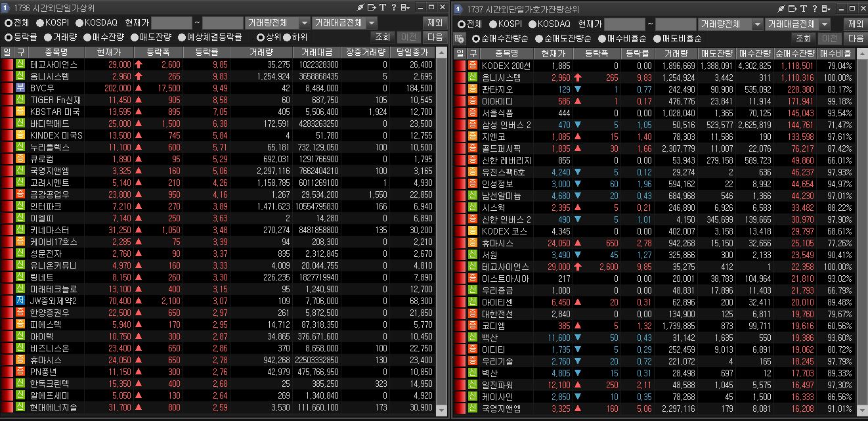
Task: Click minimum 현재가 input in window 1736
Action: pyautogui.click(x=171, y=22)
